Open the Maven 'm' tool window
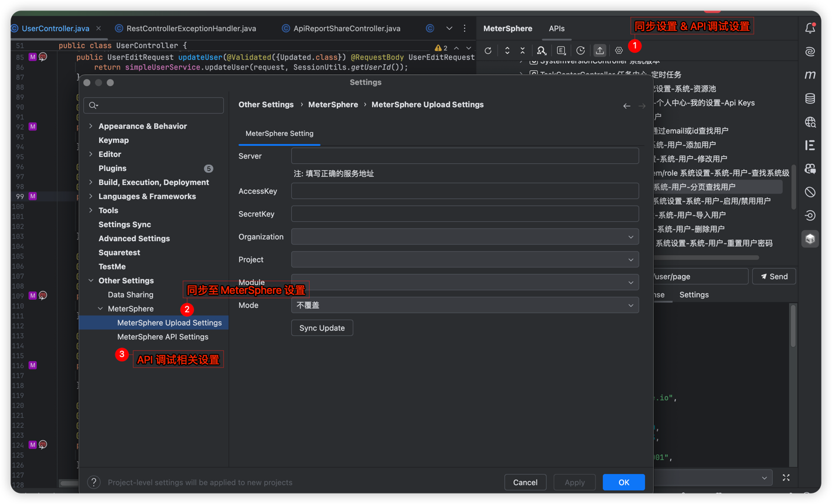This screenshot has height=504, width=832. (810, 75)
